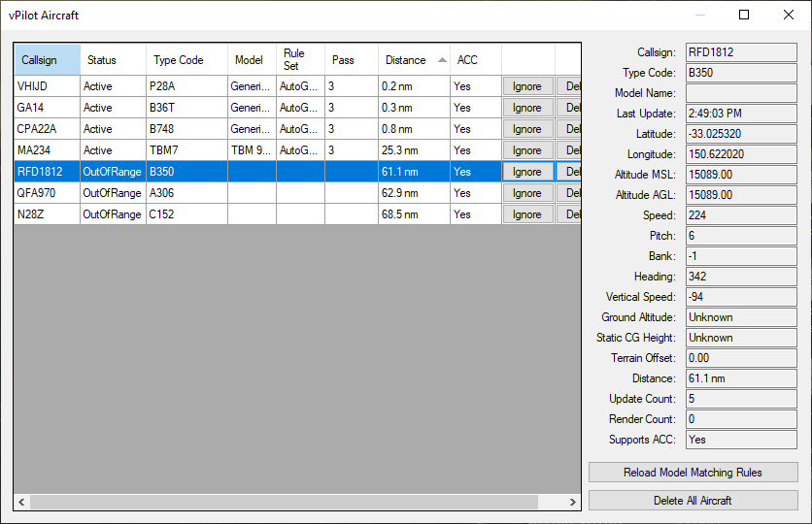Click Delete All Aircraft button
812x524 pixels.
click(693, 501)
